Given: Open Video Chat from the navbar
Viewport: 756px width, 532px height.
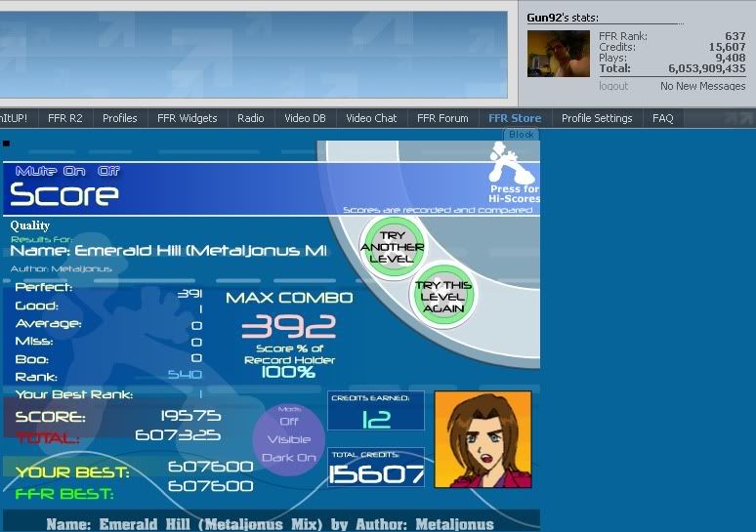Looking at the screenshot, I should pyautogui.click(x=371, y=118).
